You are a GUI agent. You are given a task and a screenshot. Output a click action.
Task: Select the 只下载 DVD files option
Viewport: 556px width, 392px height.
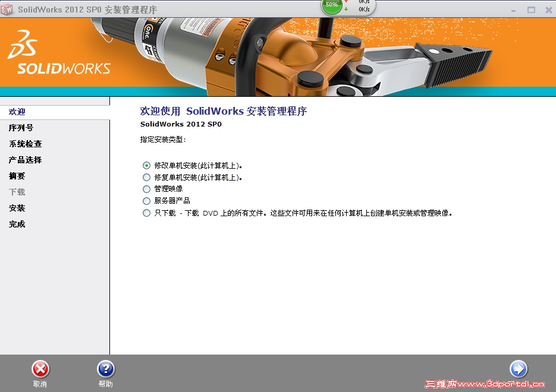tap(146, 213)
